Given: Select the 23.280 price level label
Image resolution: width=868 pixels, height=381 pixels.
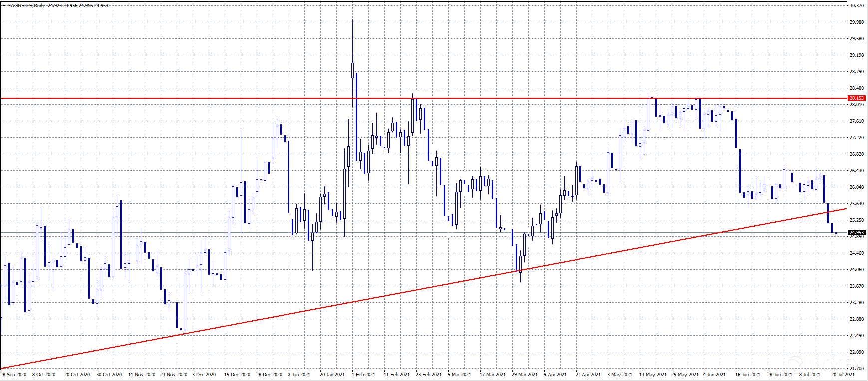Looking at the screenshot, I should [x=857, y=303].
